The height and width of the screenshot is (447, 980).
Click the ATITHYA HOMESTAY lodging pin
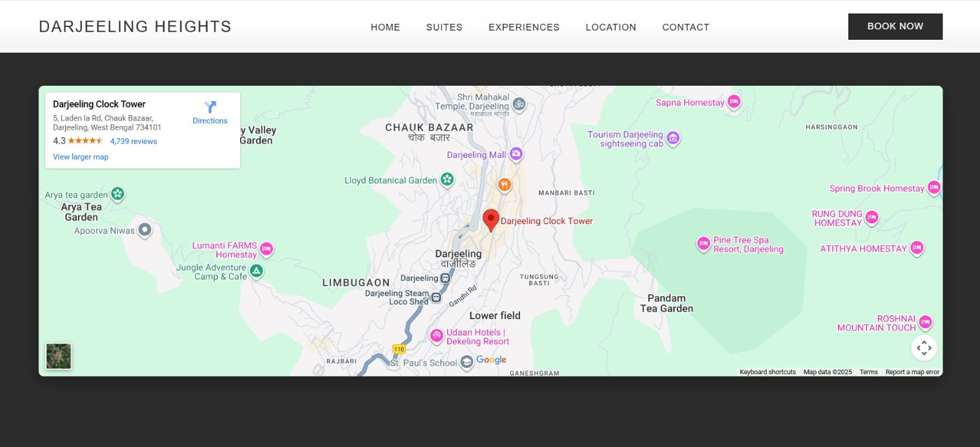coord(917,248)
